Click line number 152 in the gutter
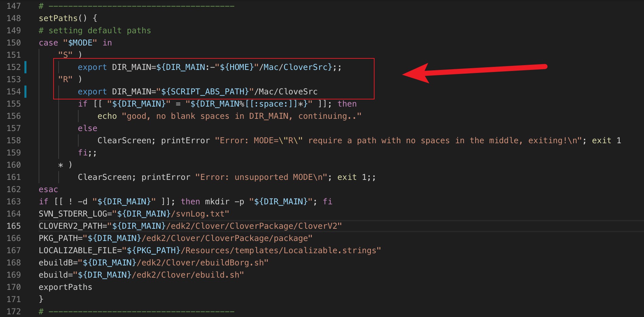This screenshot has width=644, height=317. coord(14,67)
